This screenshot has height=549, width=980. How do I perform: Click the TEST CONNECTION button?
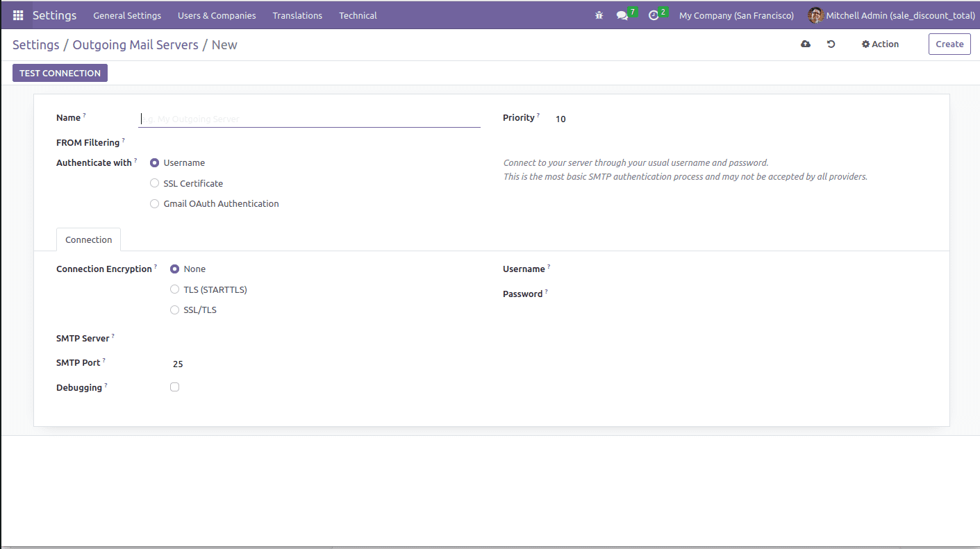60,73
